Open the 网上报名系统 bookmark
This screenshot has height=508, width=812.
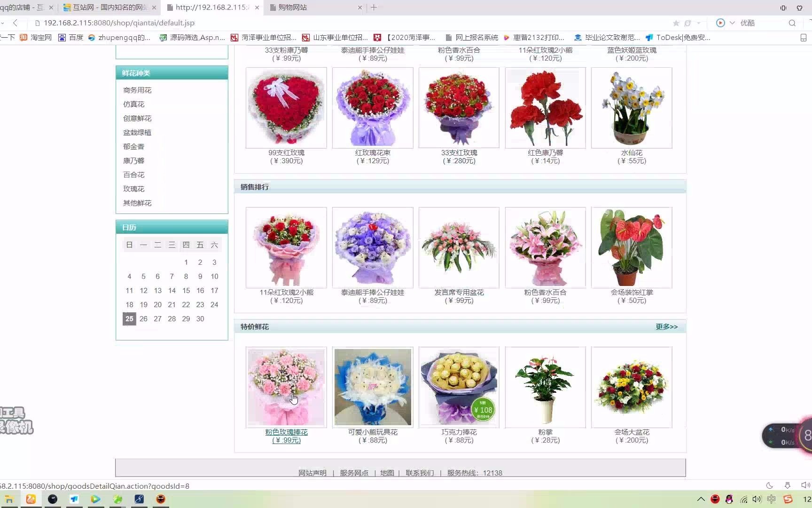coord(471,38)
